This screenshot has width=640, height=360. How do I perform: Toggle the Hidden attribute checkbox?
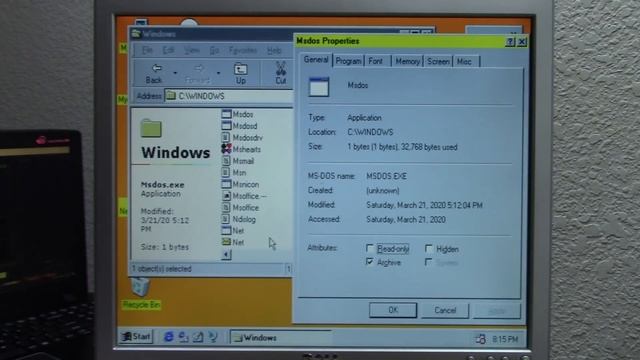pos(429,248)
